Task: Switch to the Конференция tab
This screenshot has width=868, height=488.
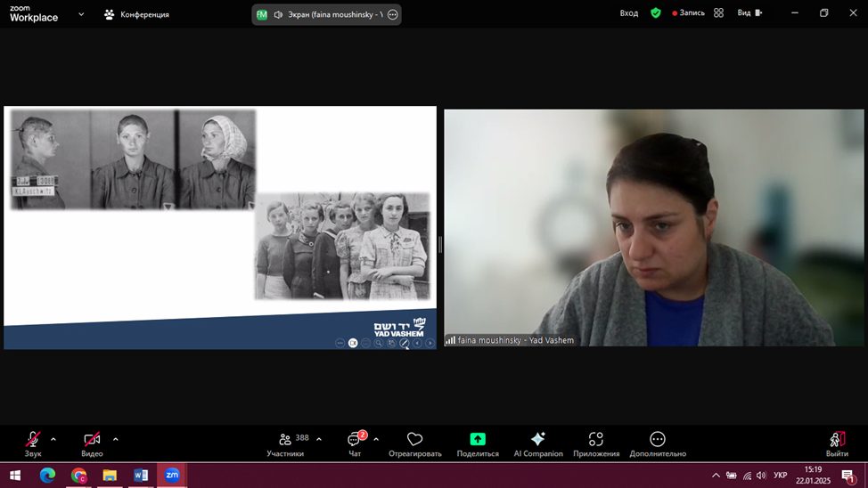Action: pos(136,14)
